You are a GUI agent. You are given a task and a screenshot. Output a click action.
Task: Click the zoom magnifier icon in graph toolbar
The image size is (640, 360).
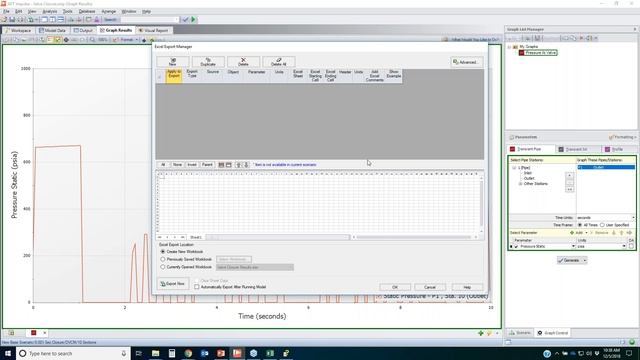[92, 40]
